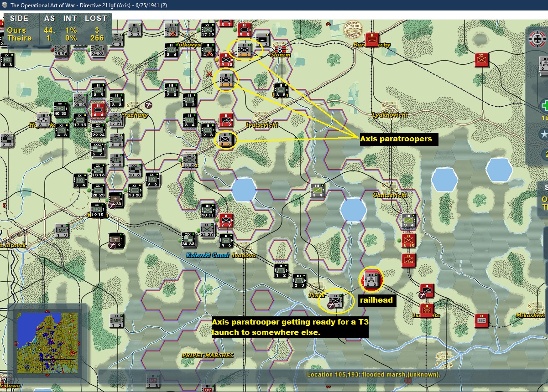Select red Soviet unit at Baranovichi
Screen dimensions: 548x392
click(x=372, y=40)
